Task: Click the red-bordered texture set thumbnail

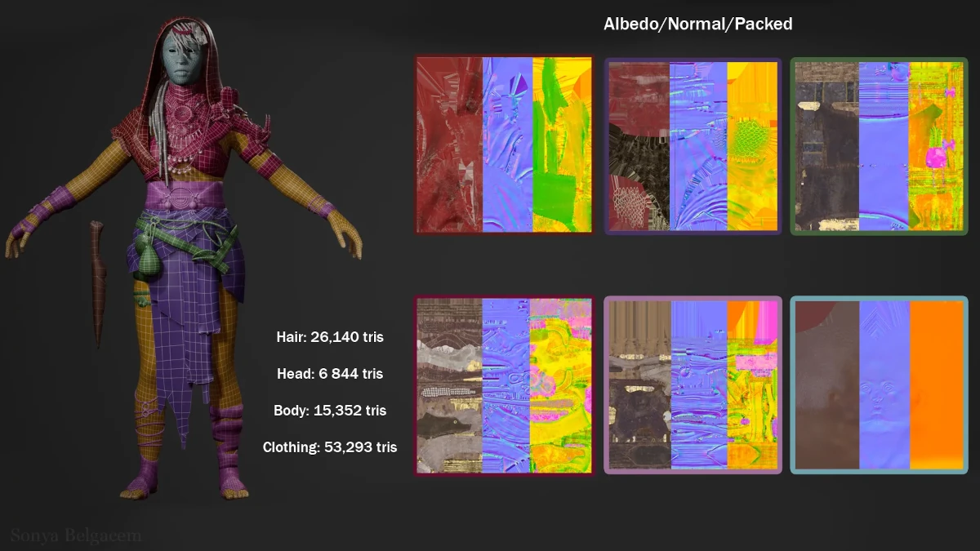Action: point(504,144)
